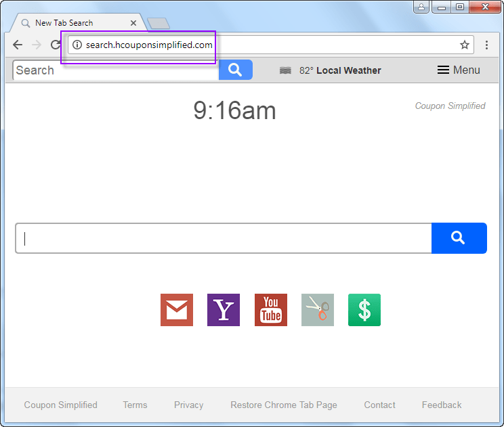The image size is (504, 427).
Task: Click the address bar URL
Action: tap(149, 45)
